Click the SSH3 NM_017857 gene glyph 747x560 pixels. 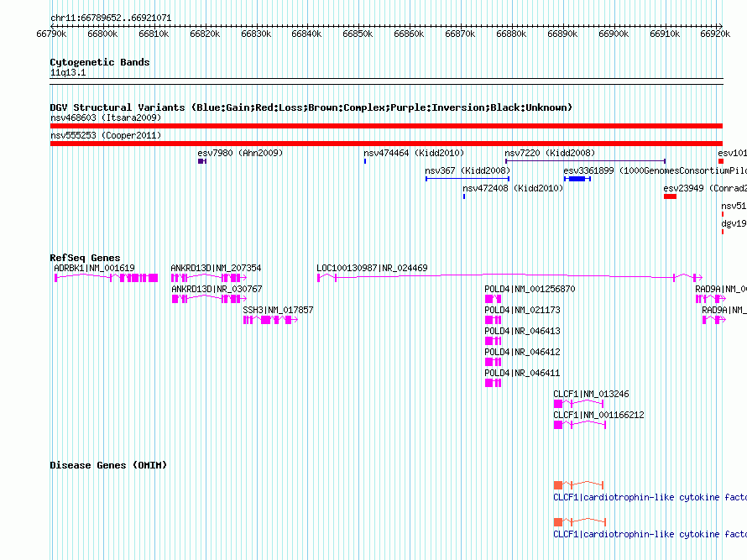pos(270,320)
